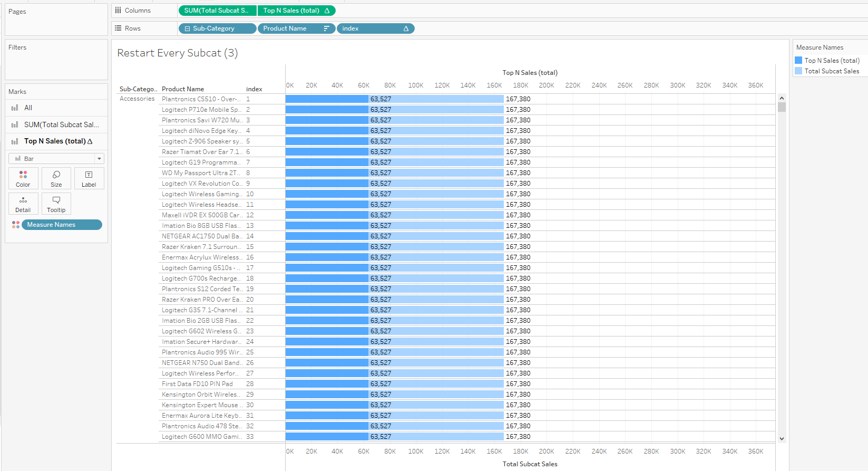Select the All marks card bar icon

[15, 108]
